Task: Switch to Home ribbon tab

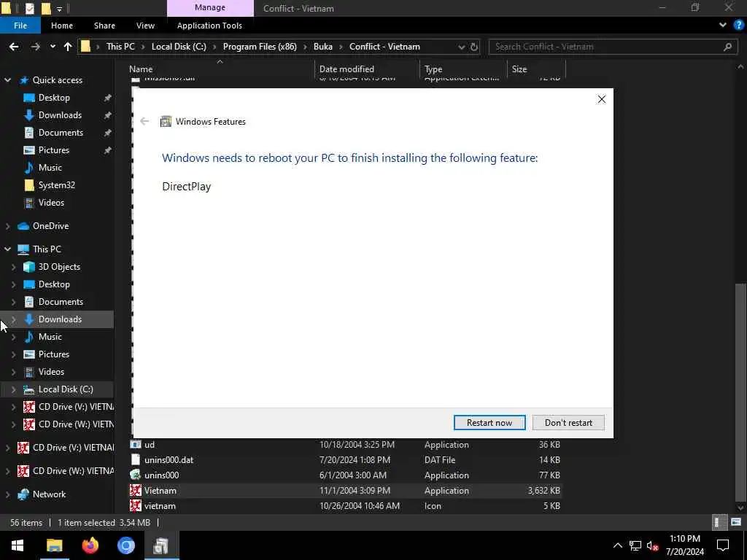Action: (x=62, y=26)
